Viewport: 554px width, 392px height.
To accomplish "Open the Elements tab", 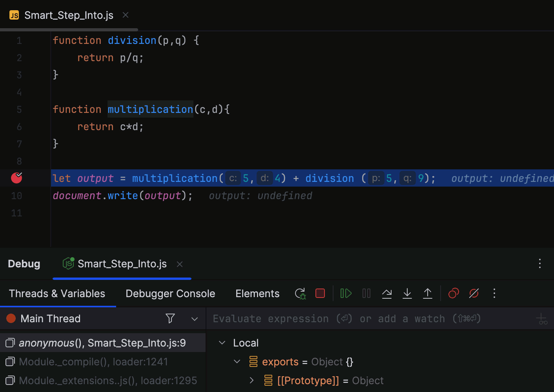I will [257, 293].
